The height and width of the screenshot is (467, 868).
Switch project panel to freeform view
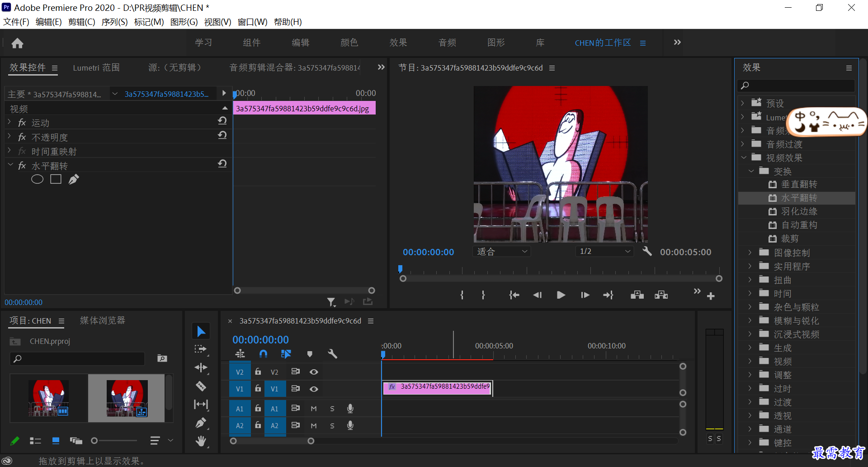[76, 441]
